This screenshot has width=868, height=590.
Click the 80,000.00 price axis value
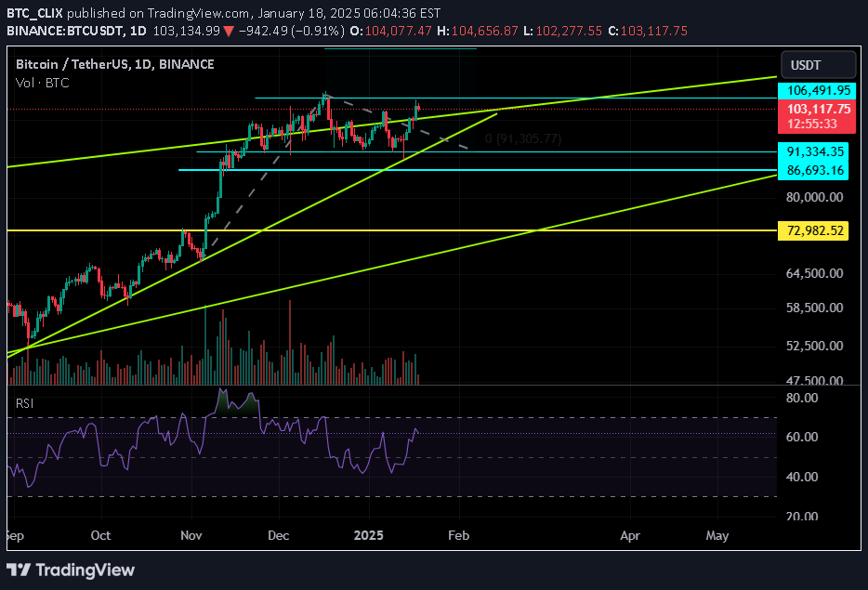click(814, 198)
